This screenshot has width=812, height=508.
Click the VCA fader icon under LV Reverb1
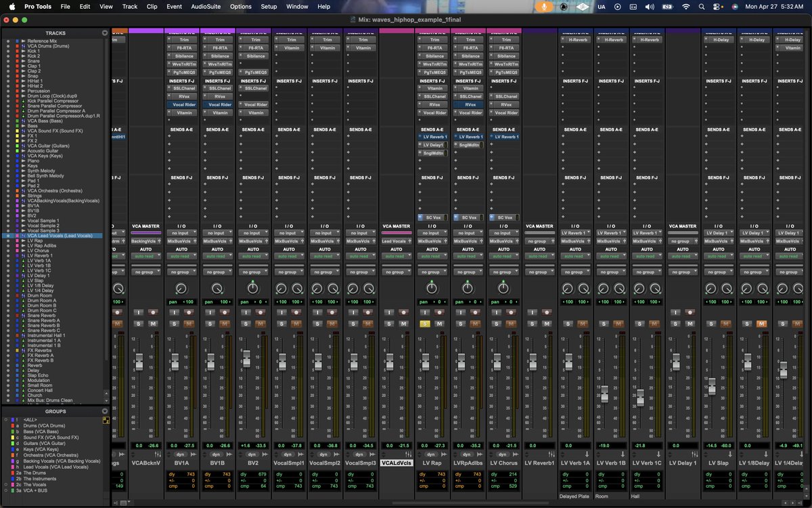point(551,454)
